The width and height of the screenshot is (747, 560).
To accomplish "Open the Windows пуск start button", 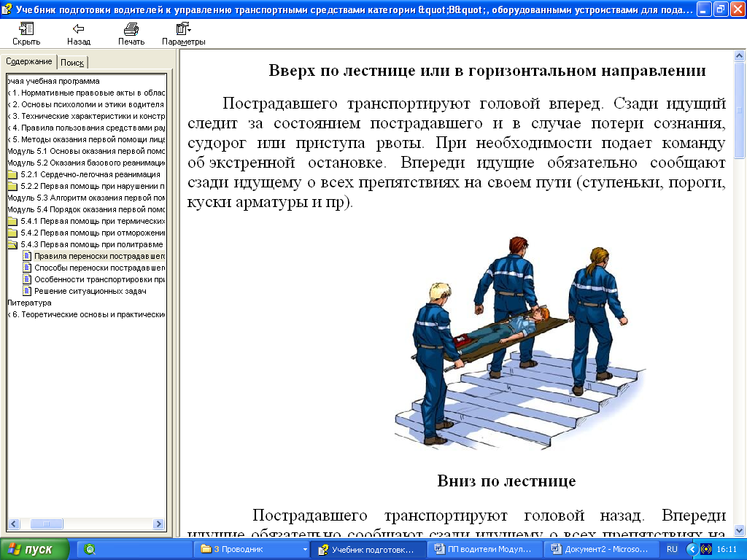I will click(35, 550).
